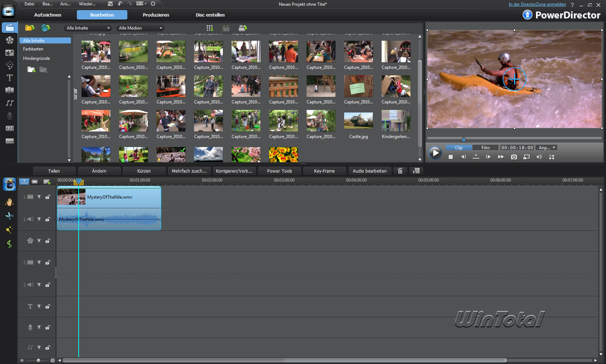
Task: Open the Anp... preview quality dropdown
Action: coord(547,148)
